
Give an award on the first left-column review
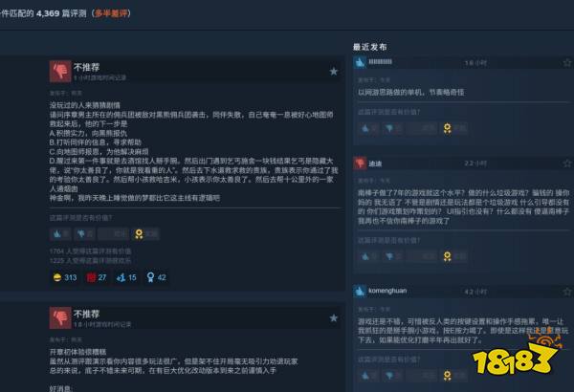[x=145, y=234]
